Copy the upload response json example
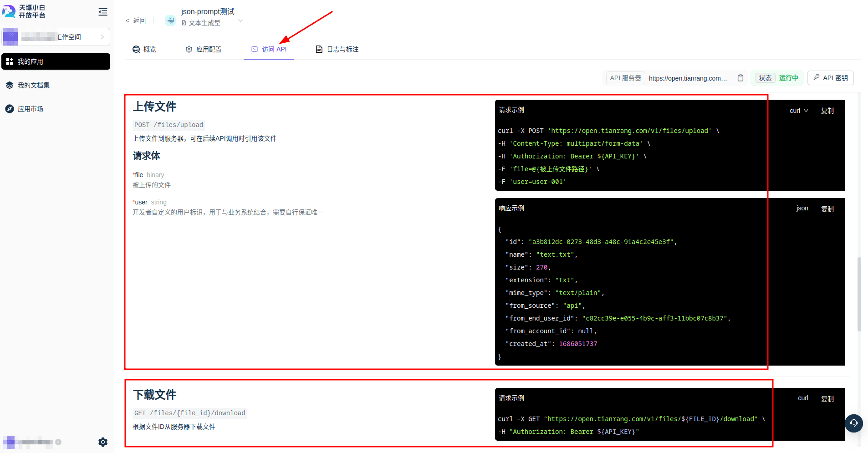The width and height of the screenshot is (868, 453). (x=827, y=209)
